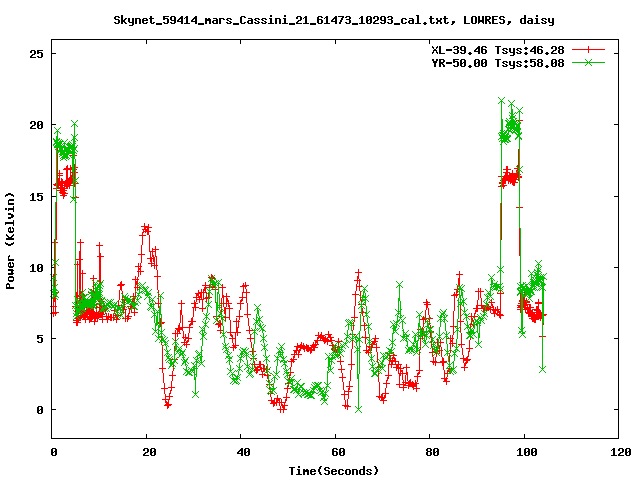The width and height of the screenshot is (640, 480).
Task: Click the x-axis tick label 120
Action: [621, 452]
